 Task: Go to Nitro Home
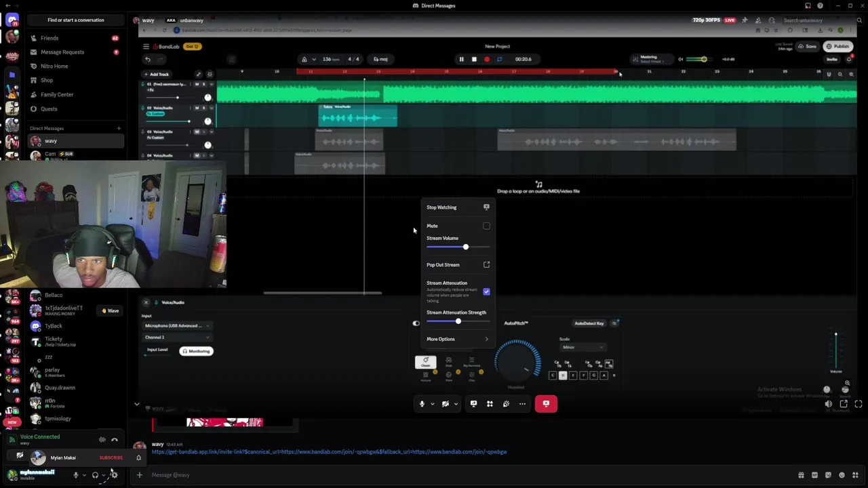click(76, 66)
